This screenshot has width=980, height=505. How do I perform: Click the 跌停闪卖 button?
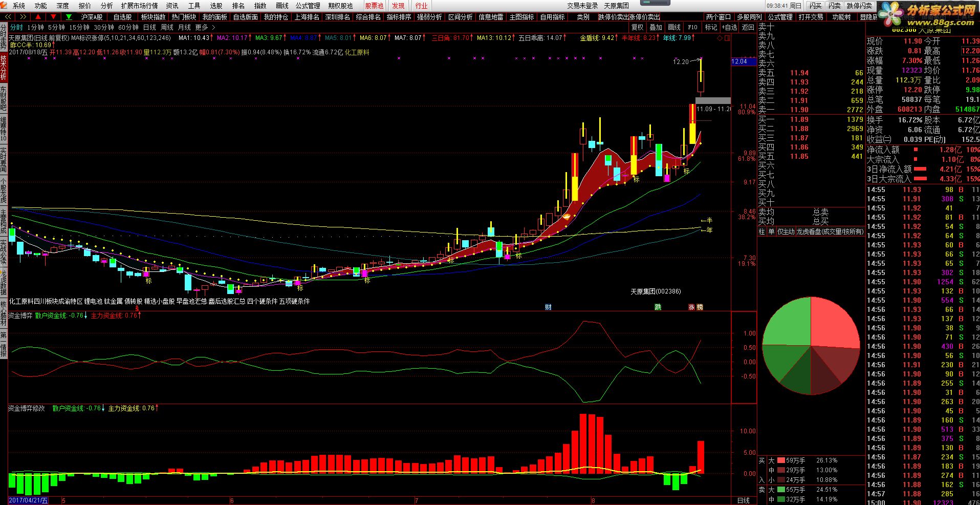pos(859,6)
